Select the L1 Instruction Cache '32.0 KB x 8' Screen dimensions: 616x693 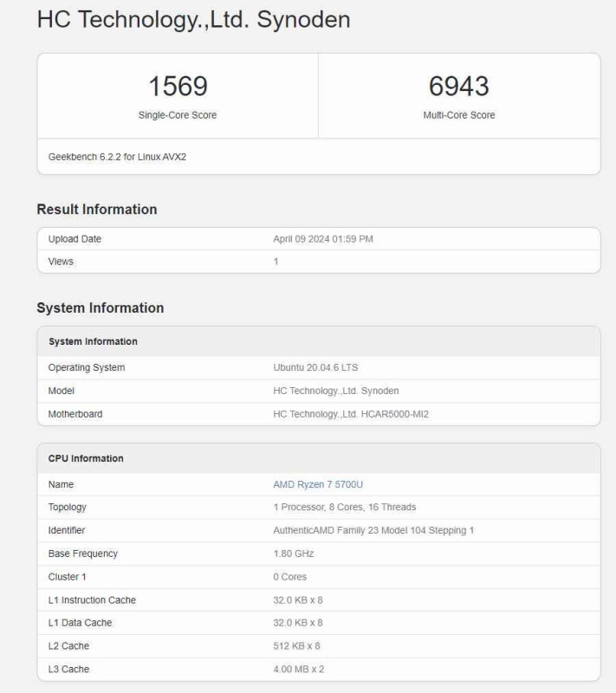click(298, 600)
